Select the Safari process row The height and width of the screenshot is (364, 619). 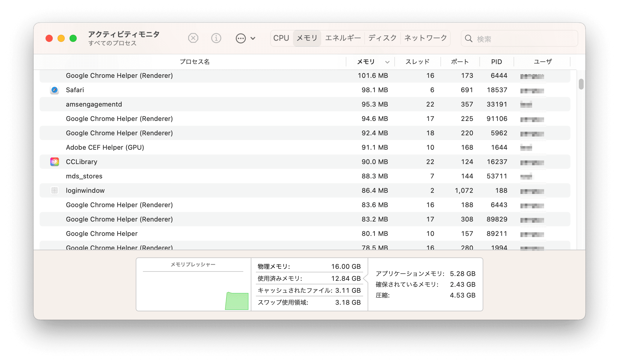coord(305,90)
